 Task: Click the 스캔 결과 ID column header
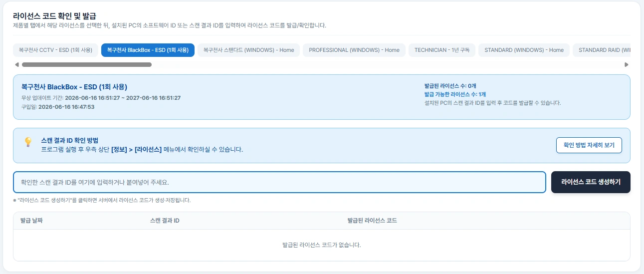tap(165, 221)
